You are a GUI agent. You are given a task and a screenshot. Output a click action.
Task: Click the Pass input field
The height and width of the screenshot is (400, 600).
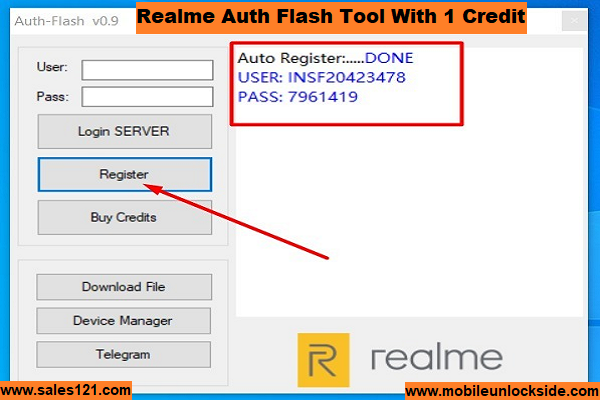[147, 97]
